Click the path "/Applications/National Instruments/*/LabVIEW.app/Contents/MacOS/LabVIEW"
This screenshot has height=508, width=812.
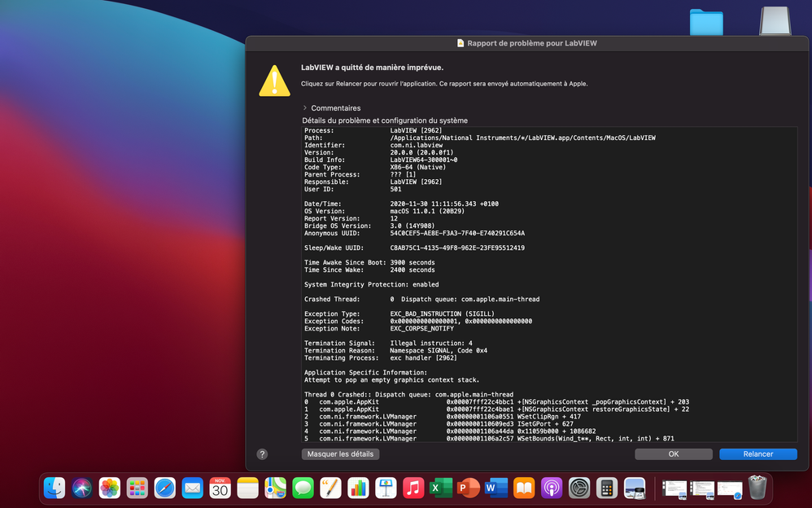[x=522, y=138]
